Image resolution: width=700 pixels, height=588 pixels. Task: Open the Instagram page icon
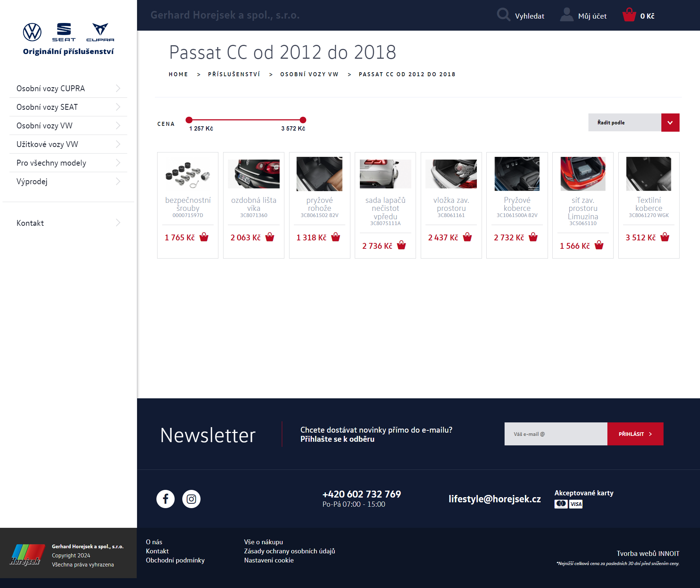191,499
